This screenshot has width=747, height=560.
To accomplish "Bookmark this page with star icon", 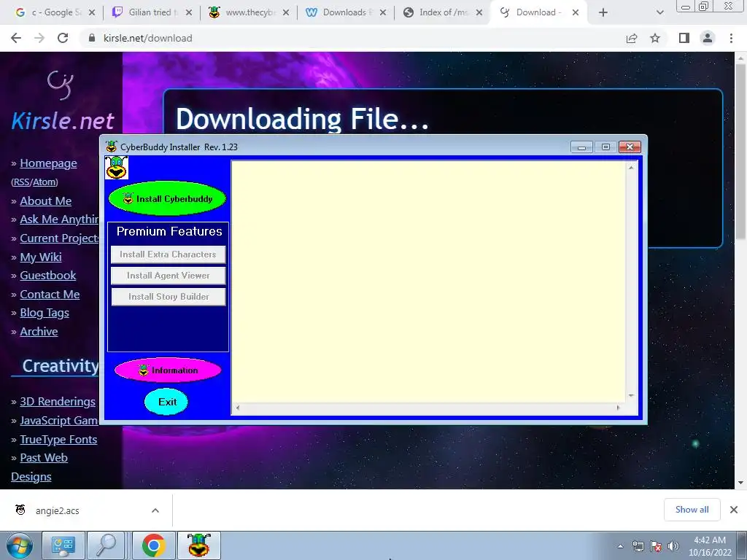I will 655,38.
